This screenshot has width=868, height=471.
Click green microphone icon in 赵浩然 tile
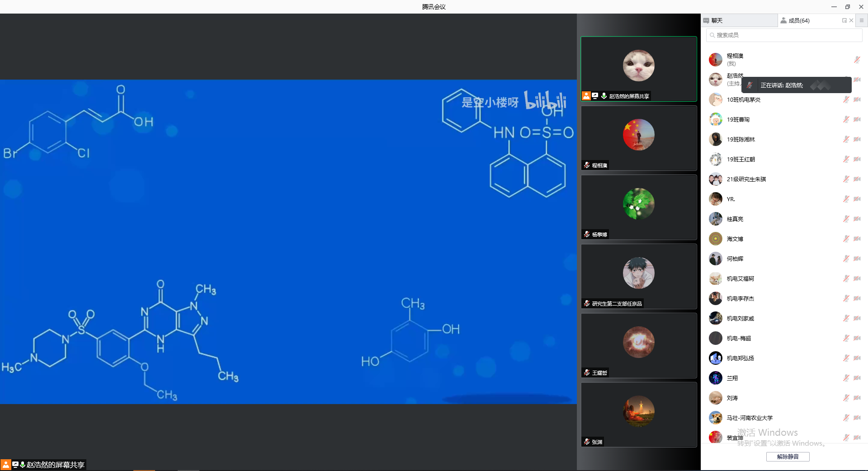coord(604,96)
